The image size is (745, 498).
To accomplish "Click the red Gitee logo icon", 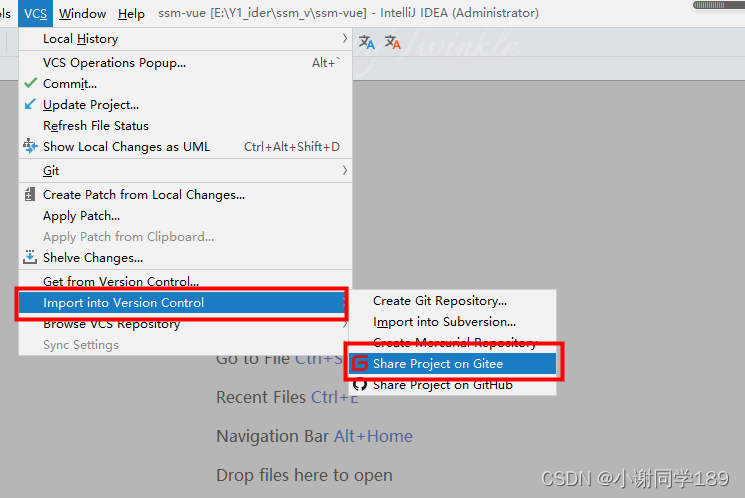I will coord(360,363).
